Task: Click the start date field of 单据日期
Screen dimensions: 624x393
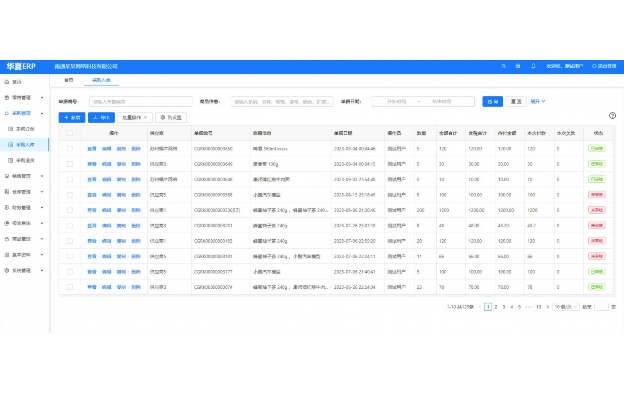Action: coord(397,102)
